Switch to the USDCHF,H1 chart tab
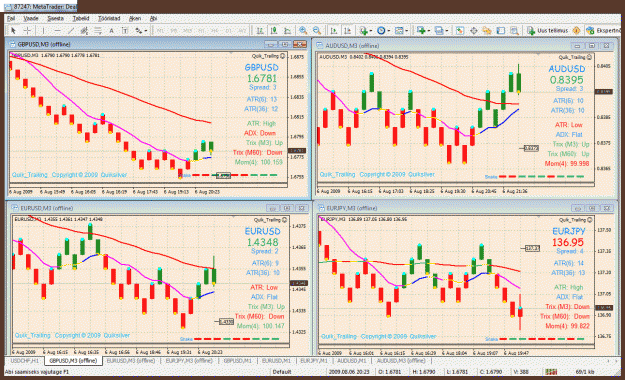The height and width of the screenshot is (380, 625). (x=24, y=361)
